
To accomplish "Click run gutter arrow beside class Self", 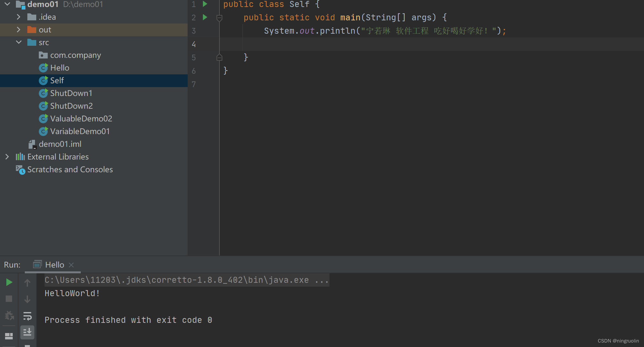I will 205,4.
